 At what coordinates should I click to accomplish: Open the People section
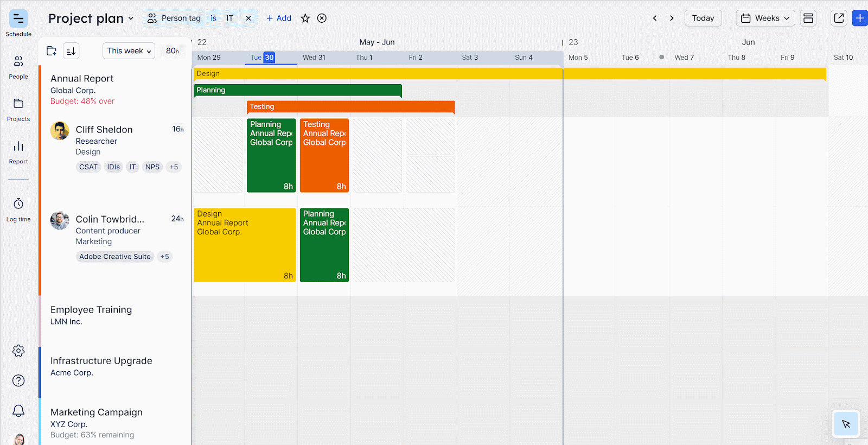(18, 61)
